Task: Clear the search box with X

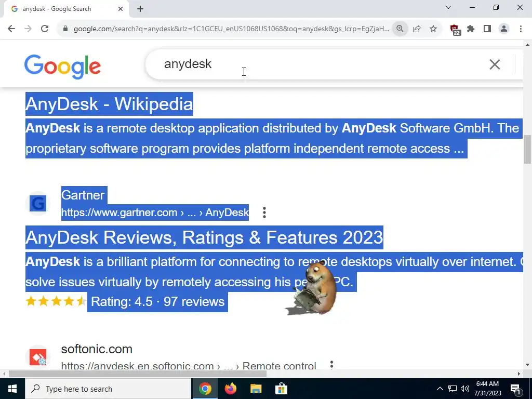Action: pyautogui.click(x=495, y=64)
